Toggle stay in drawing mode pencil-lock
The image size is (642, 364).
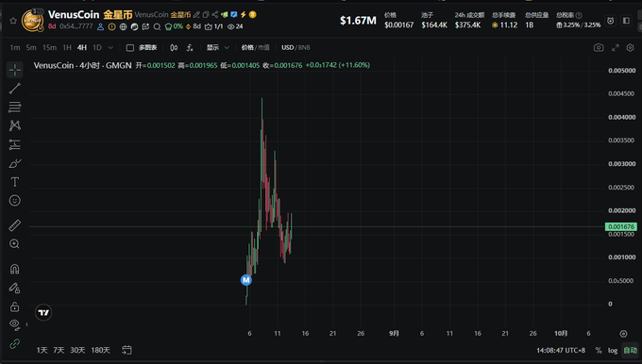point(15,288)
